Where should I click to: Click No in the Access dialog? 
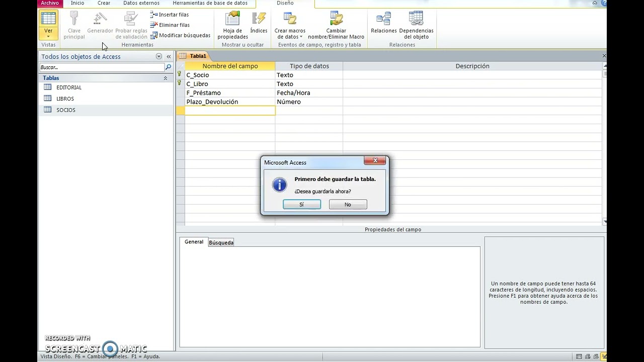(x=348, y=205)
